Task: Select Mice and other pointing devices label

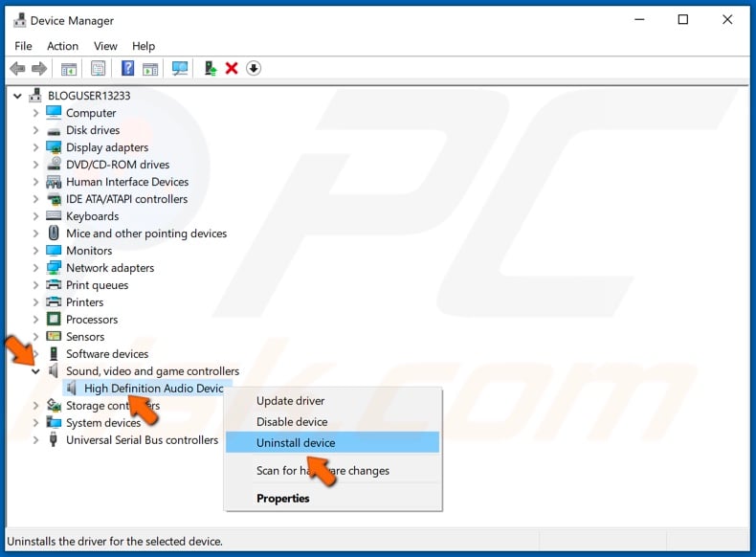Action: coord(146,234)
